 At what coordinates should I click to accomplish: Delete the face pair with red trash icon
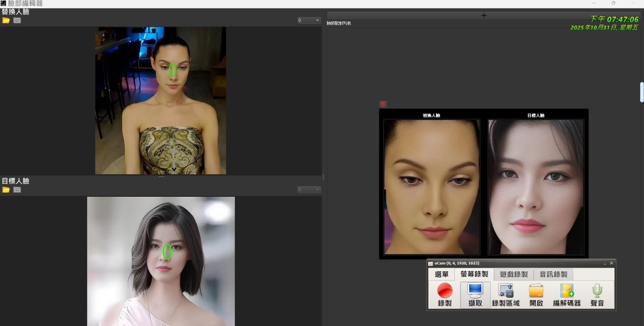coord(383,104)
